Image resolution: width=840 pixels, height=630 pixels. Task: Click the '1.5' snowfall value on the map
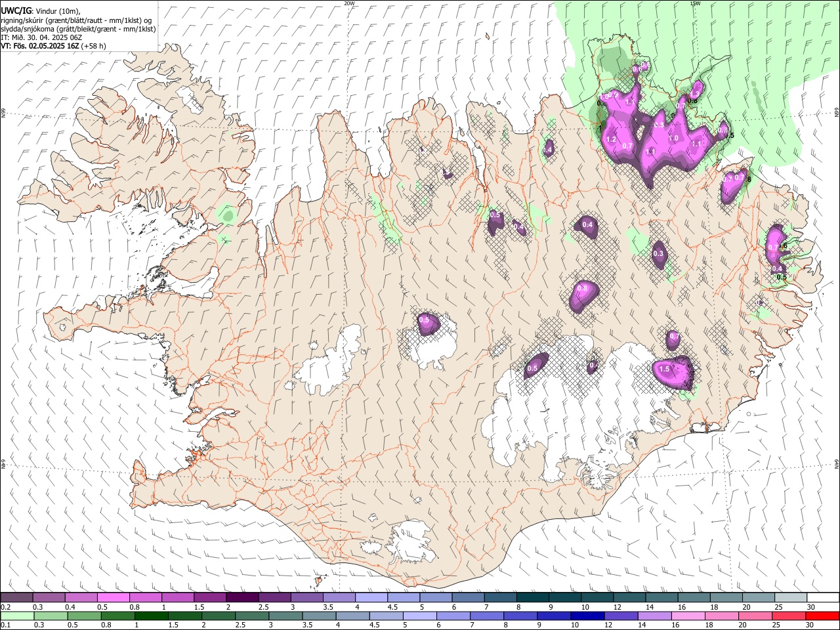point(664,369)
